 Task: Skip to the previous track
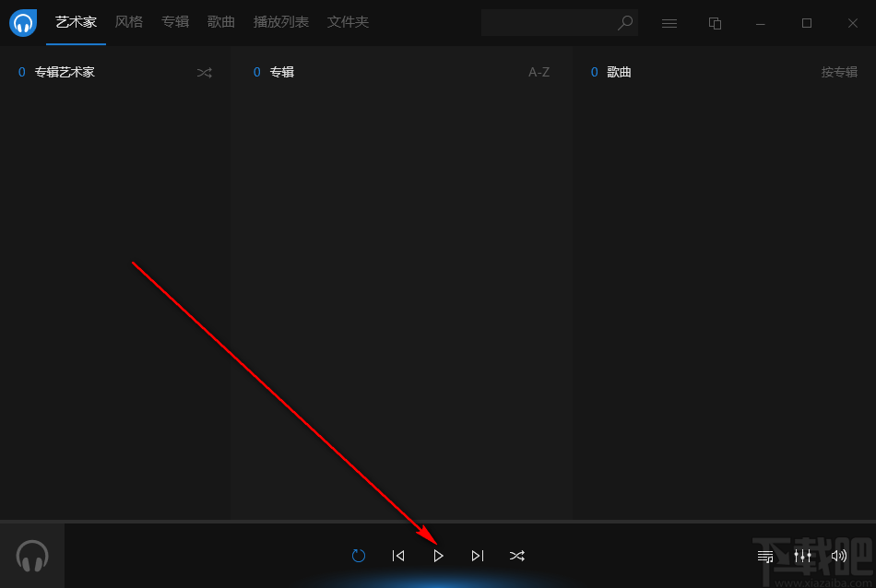click(398, 556)
